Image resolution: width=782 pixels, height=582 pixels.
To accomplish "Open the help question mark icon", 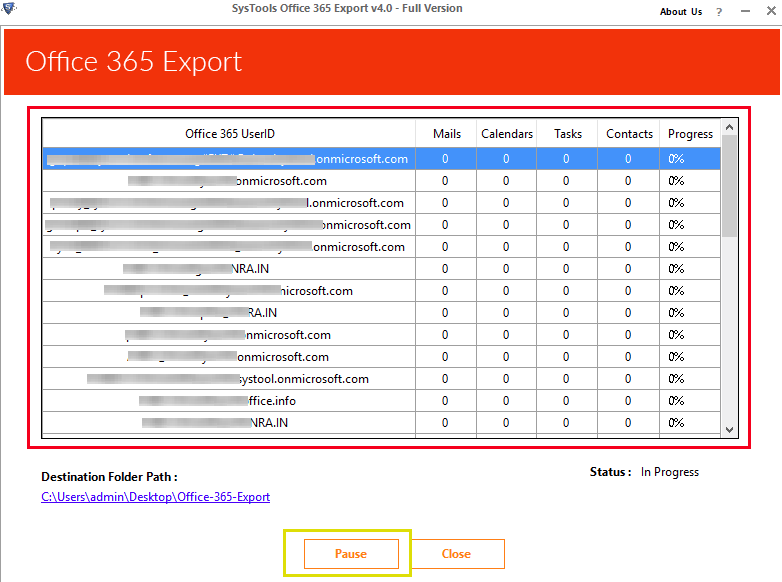I will [719, 12].
